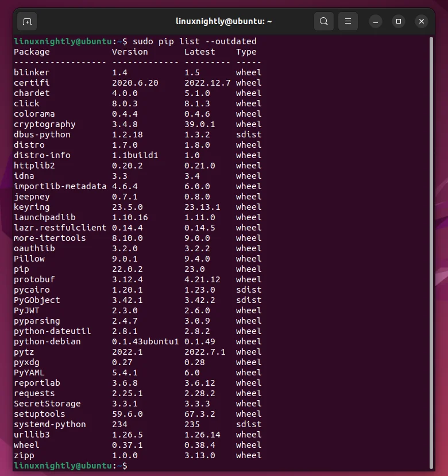Click setuptools' latest version 67.3.2

[x=199, y=414]
